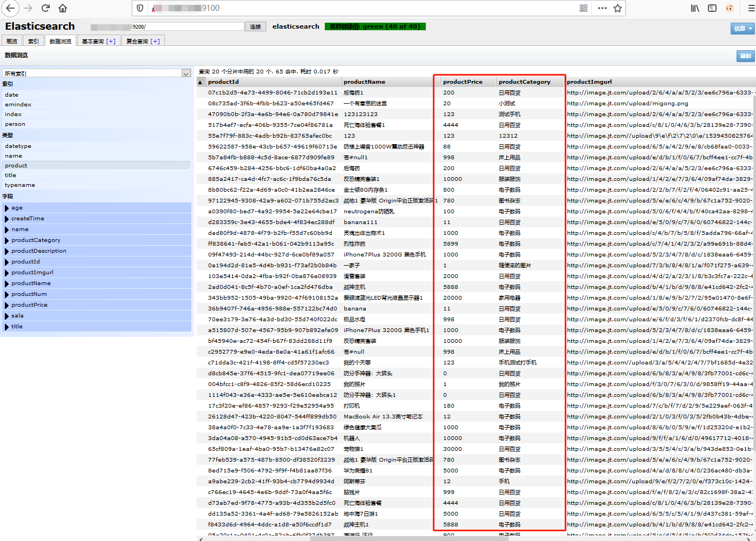This screenshot has width=756, height=541.
Task: Sort by the productPrice column header
Action: tap(469, 82)
